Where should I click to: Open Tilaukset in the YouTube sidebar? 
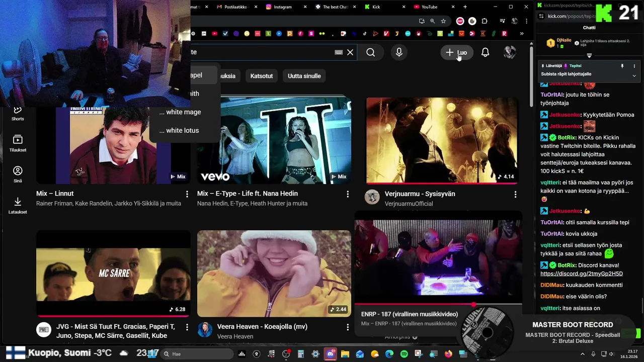pos(18,144)
